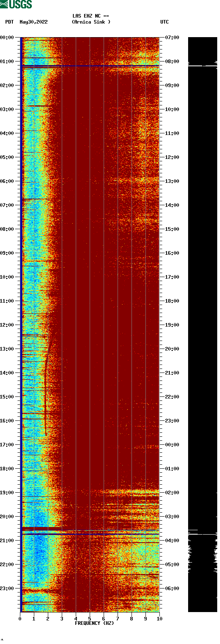Click the 02:00 PDT time label
This screenshot has height=644, width=220.
[7, 85]
